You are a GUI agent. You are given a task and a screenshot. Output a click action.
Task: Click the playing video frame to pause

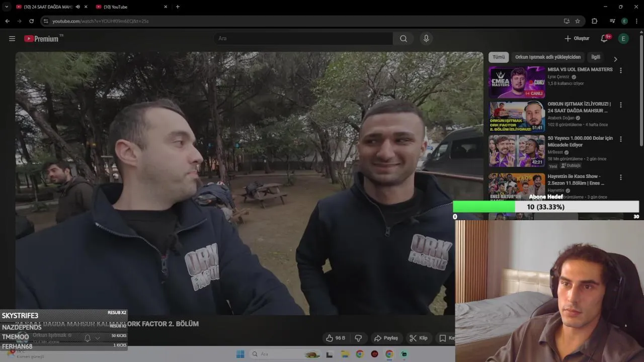250,183
